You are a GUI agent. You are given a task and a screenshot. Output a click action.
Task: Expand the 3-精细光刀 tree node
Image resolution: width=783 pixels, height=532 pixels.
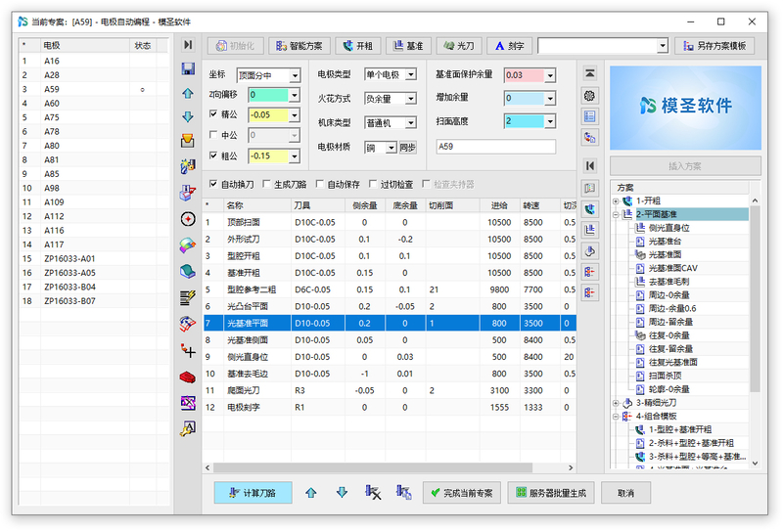(616, 402)
